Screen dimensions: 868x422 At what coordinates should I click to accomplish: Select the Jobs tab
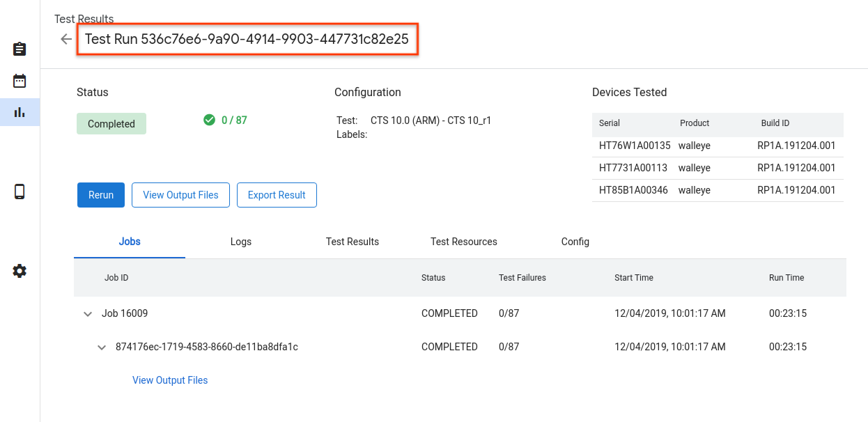point(130,242)
